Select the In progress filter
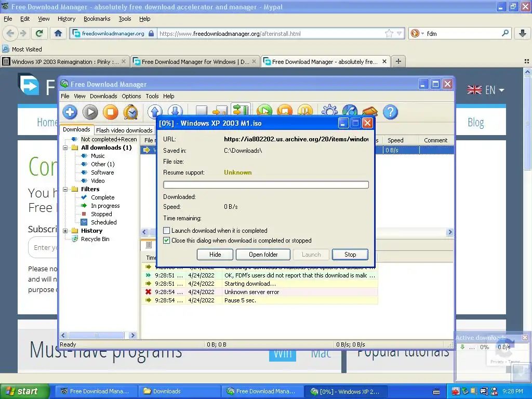This screenshot has width=532, height=399. coord(105,206)
